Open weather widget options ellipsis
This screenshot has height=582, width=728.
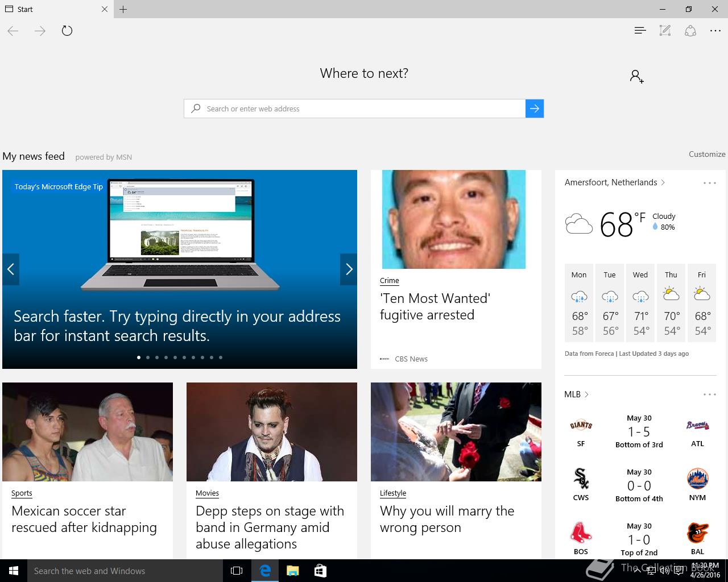click(709, 183)
